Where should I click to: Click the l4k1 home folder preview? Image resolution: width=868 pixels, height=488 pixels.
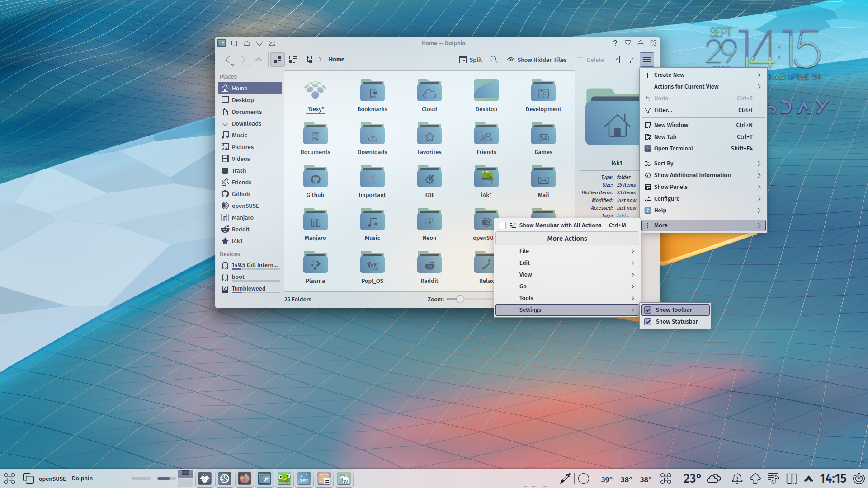pyautogui.click(x=613, y=117)
